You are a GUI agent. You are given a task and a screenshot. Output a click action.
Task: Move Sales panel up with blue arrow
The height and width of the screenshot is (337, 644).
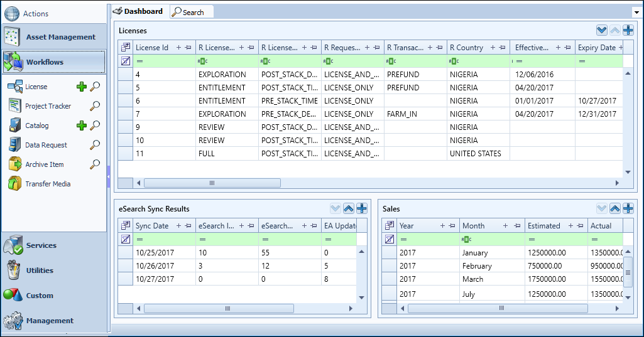click(615, 208)
